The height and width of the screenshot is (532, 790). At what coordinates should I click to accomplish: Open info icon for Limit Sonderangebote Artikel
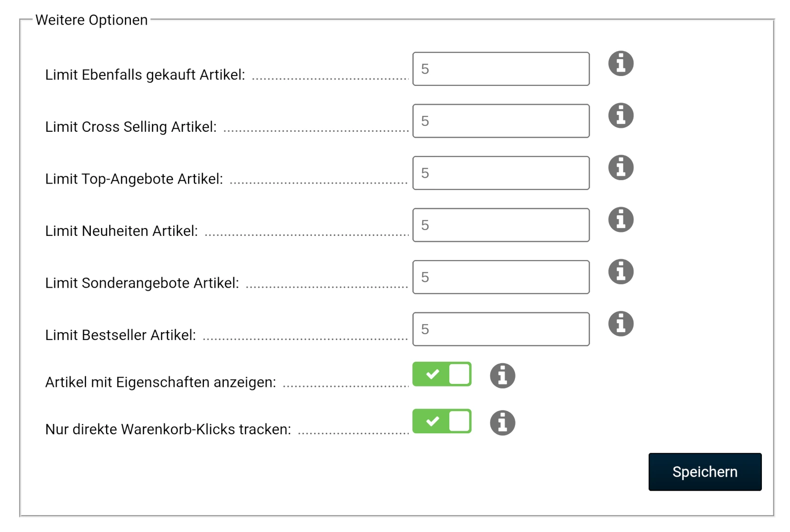point(621,272)
